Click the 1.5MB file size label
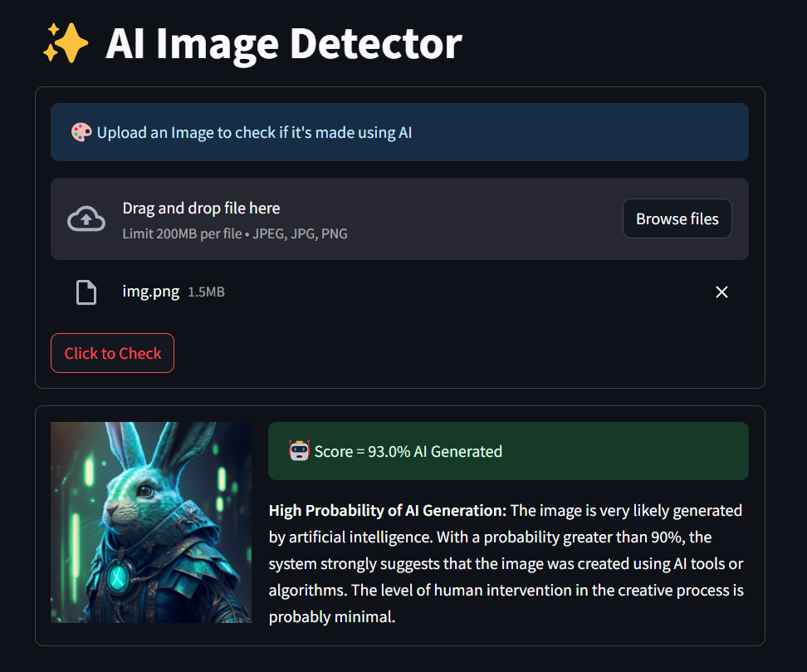 click(206, 292)
